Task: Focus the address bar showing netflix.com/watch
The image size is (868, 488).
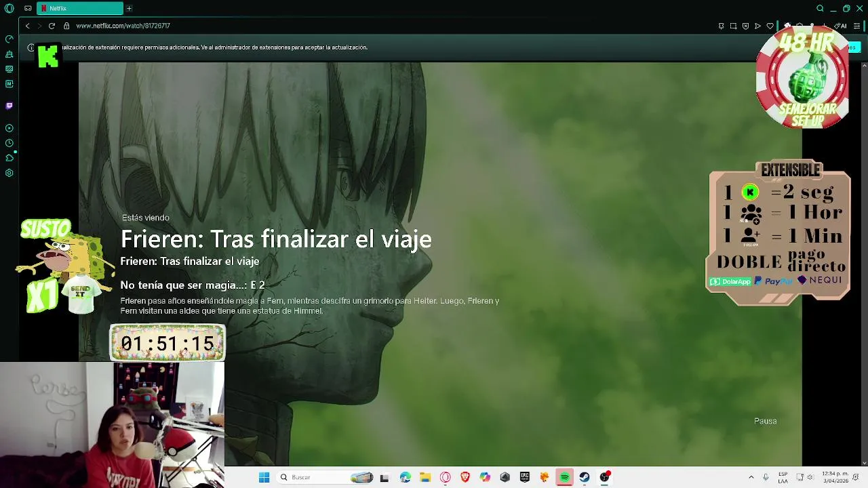Action: (x=123, y=26)
